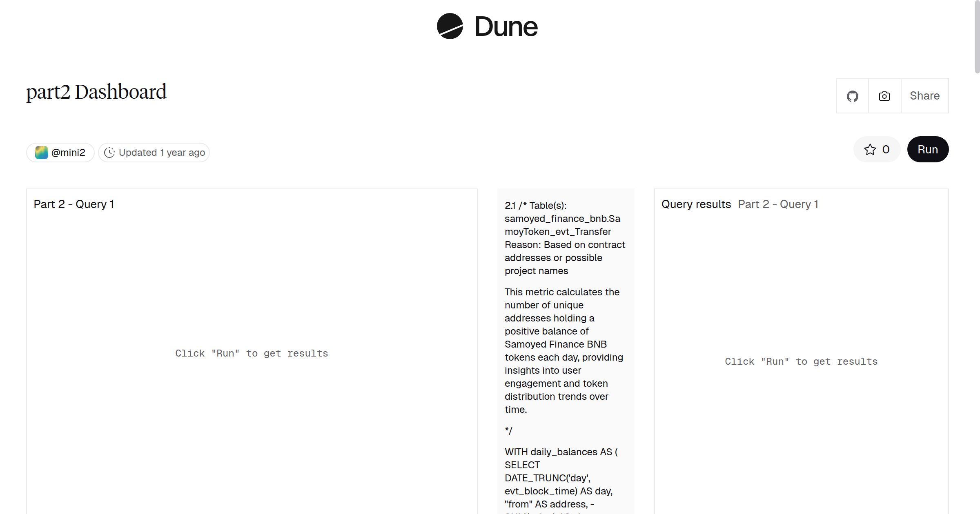Click the @mini2 avatar image
The width and height of the screenshot is (980, 514).
41,153
